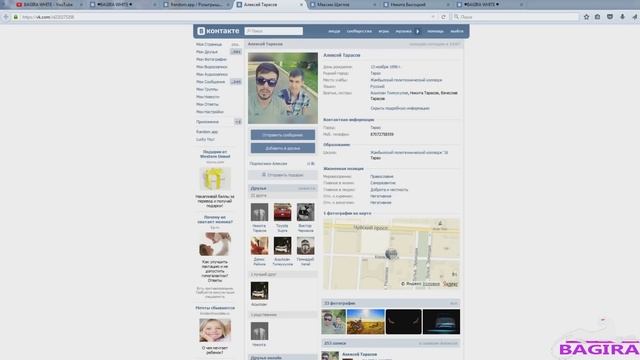The image size is (640, 360).
Task: Open Мои Сообщения in the left menu
Action: click(211, 82)
